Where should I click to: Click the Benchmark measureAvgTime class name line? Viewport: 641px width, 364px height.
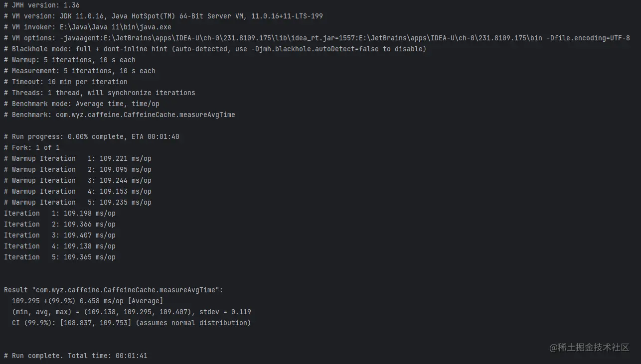point(120,115)
